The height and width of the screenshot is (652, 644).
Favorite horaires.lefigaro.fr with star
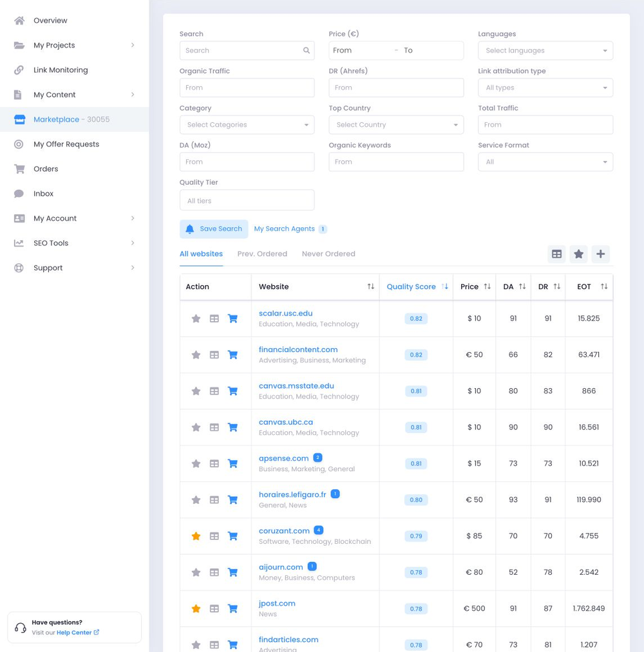click(x=196, y=499)
